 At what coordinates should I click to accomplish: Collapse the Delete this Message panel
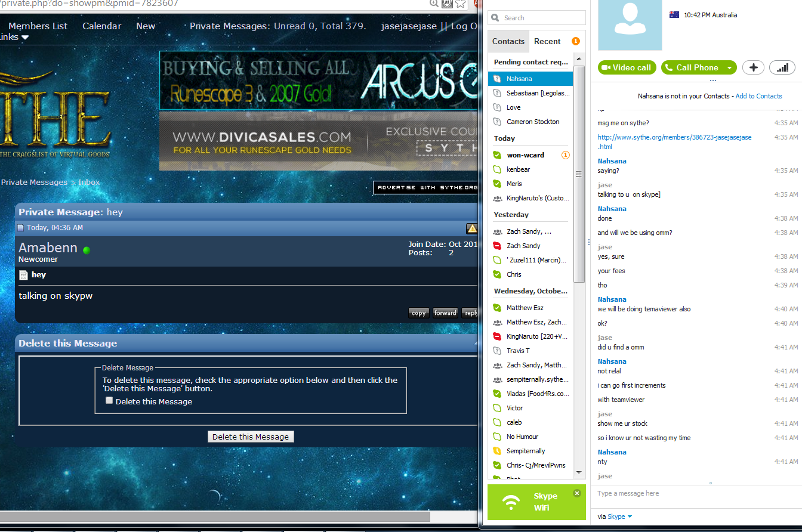point(476,344)
